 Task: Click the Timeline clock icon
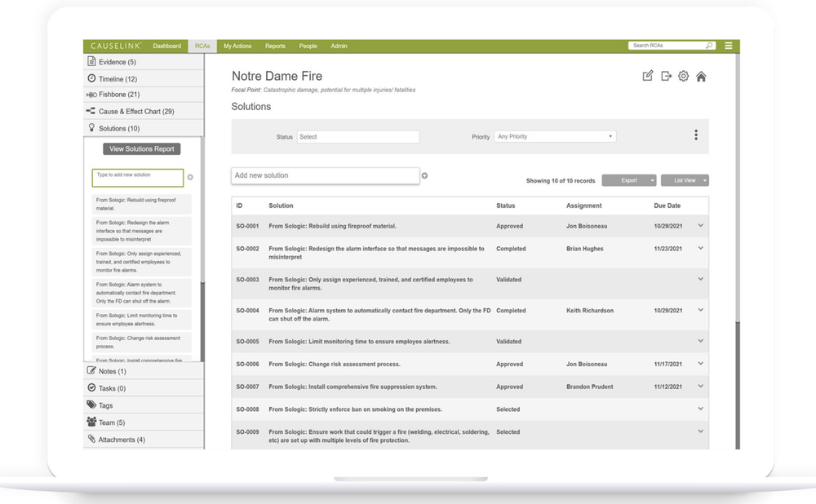pos(91,78)
